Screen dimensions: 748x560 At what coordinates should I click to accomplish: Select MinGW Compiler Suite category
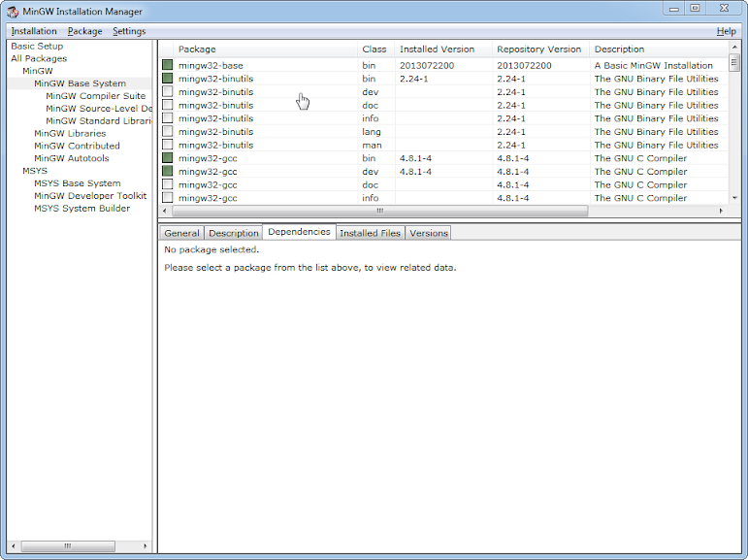tap(95, 95)
